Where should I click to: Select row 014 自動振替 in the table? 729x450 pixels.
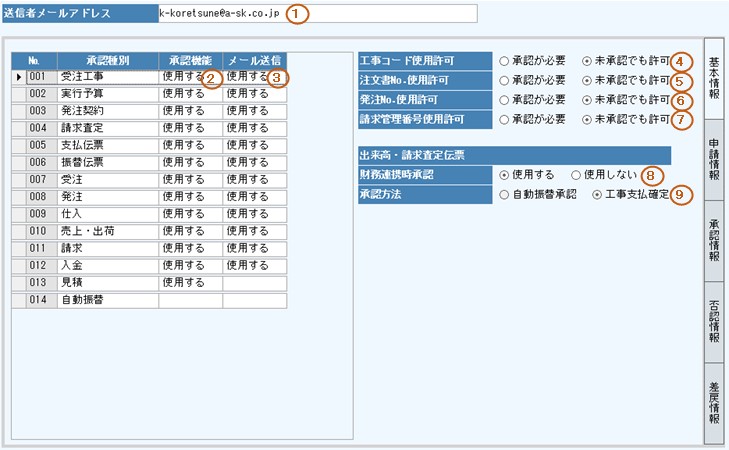(x=107, y=300)
